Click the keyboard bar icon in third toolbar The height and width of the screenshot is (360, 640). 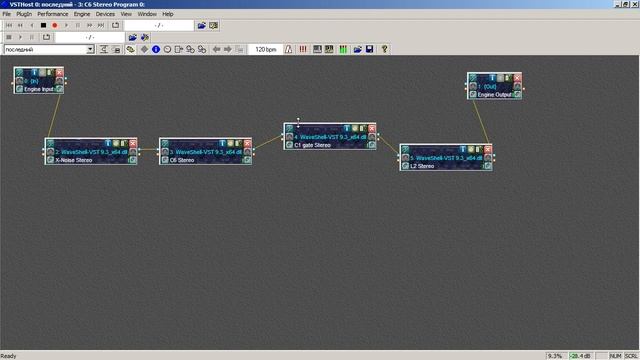[116, 49]
